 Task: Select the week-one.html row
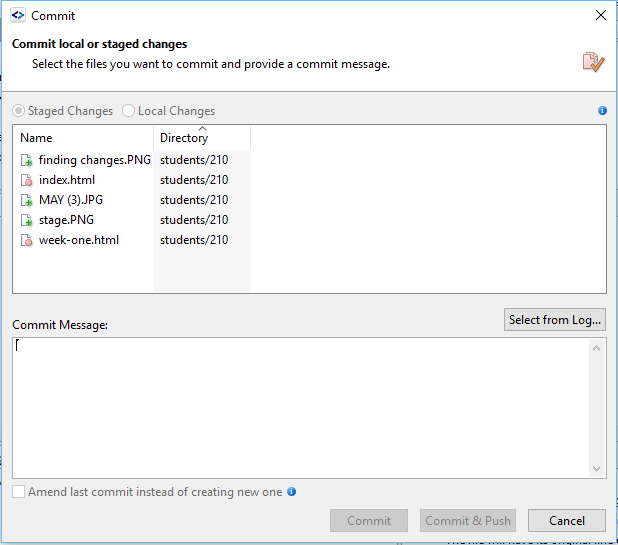(79, 240)
